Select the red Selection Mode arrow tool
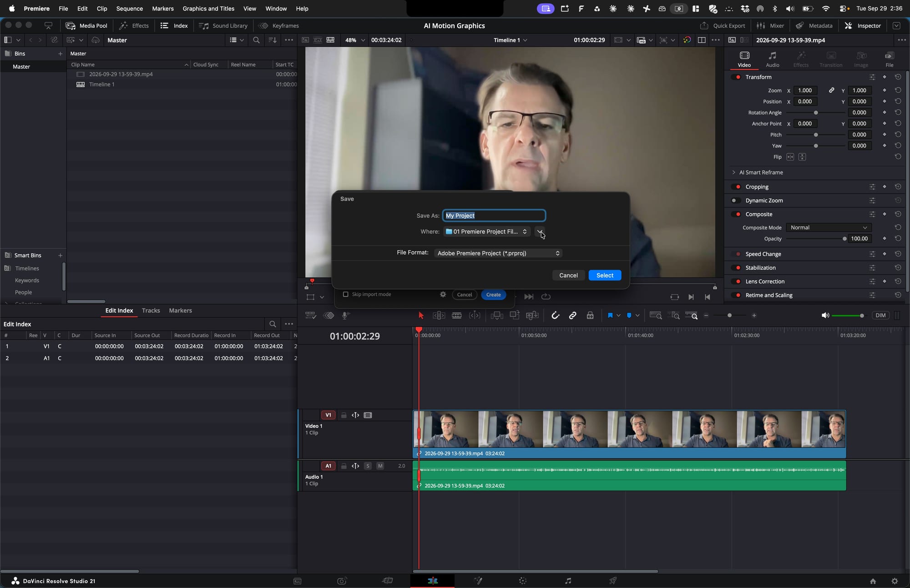This screenshot has height=588, width=910. pos(421,316)
